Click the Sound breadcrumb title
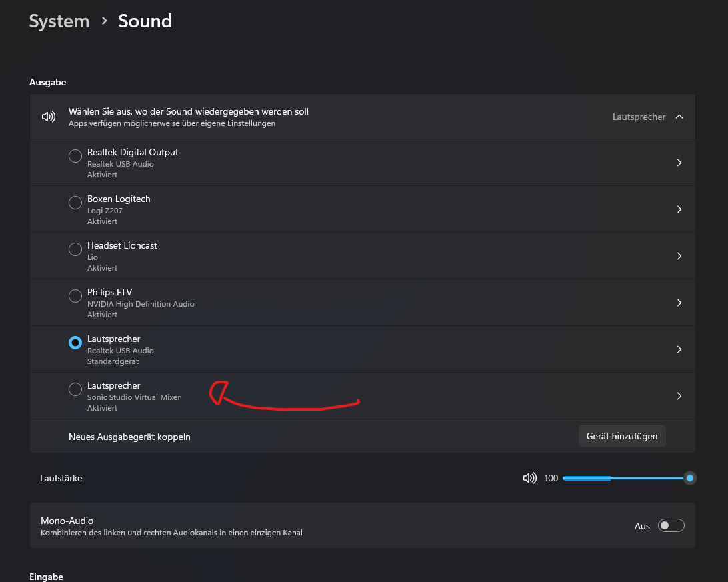The width and height of the screenshot is (728, 582). [x=145, y=21]
